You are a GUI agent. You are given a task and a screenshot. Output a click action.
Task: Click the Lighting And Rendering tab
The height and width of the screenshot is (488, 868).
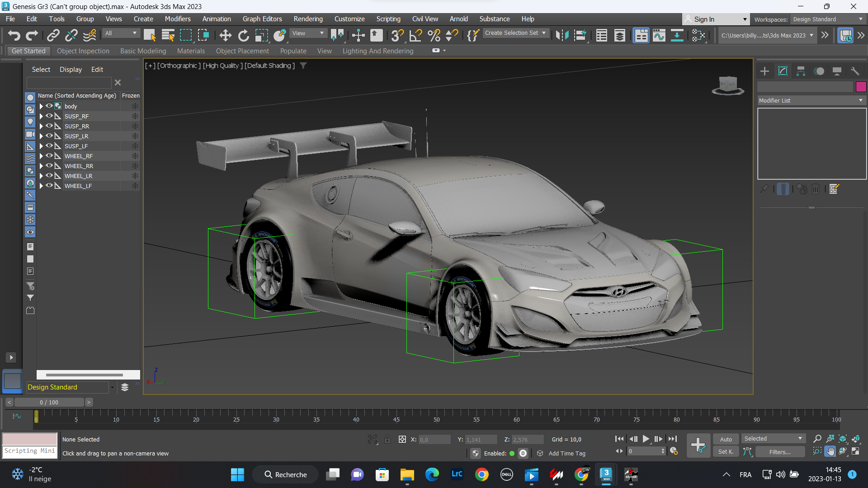point(378,51)
